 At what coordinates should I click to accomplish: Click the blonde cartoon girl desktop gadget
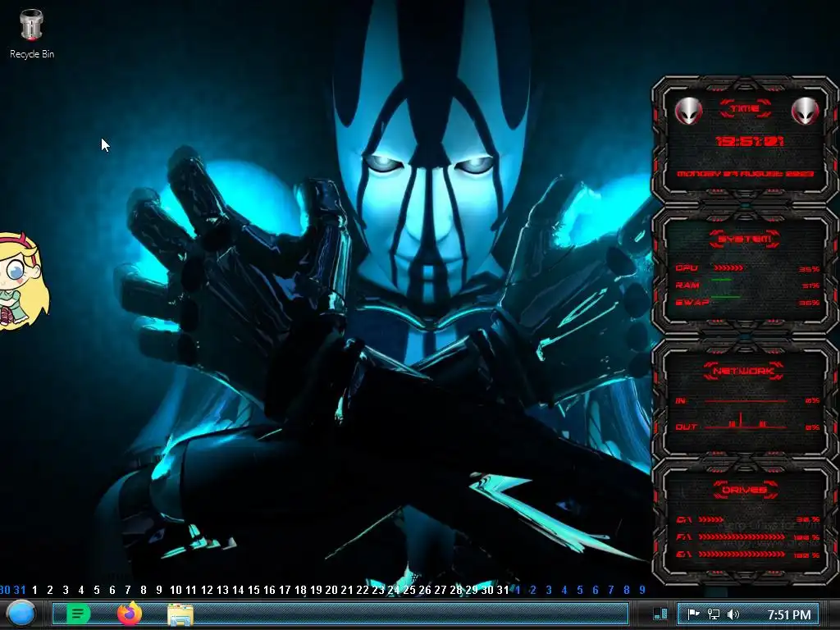[22, 281]
